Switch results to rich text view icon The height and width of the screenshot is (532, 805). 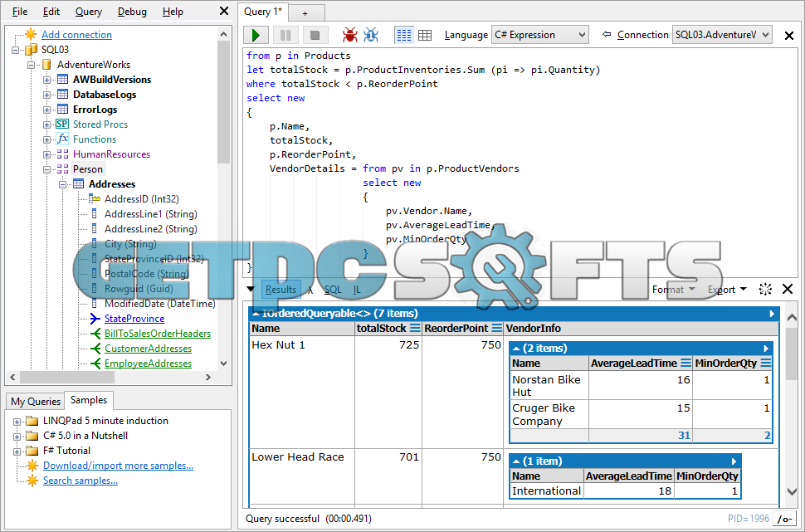click(404, 35)
